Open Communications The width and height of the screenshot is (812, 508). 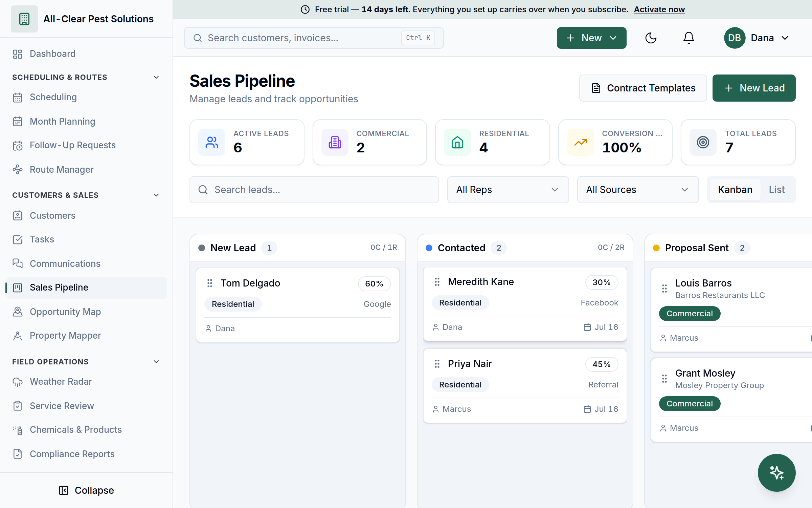pyautogui.click(x=86, y=263)
